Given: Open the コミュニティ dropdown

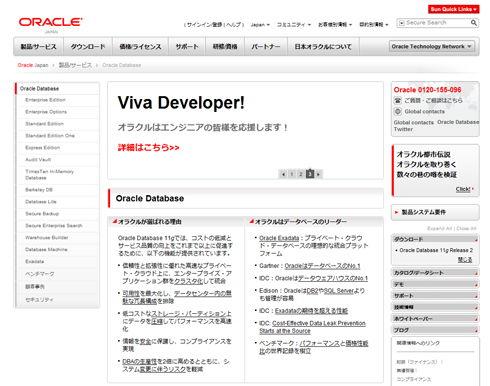Looking at the screenshot, I should coord(294,25).
